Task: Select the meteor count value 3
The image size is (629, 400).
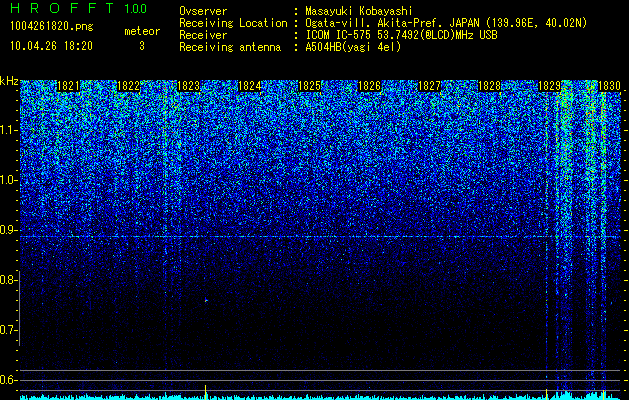Action: coord(142,46)
